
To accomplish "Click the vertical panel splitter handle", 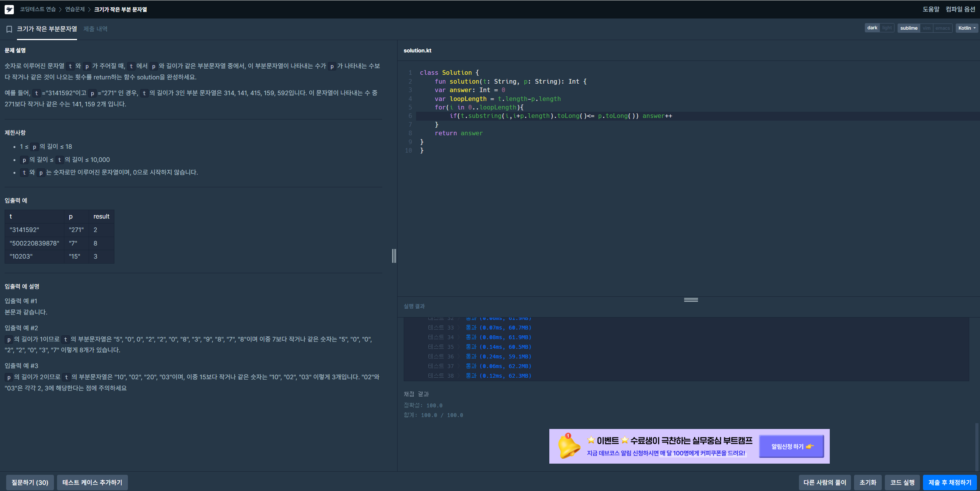I will (394, 256).
